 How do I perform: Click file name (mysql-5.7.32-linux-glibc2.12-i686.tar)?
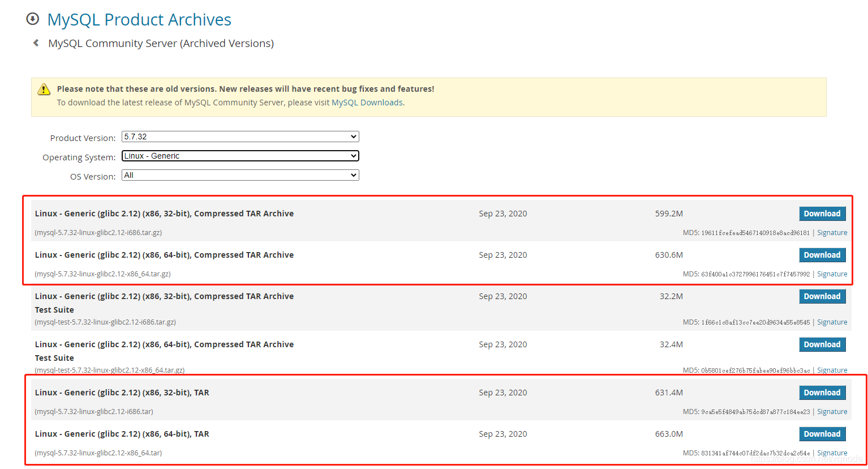click(x=94, y=412)
